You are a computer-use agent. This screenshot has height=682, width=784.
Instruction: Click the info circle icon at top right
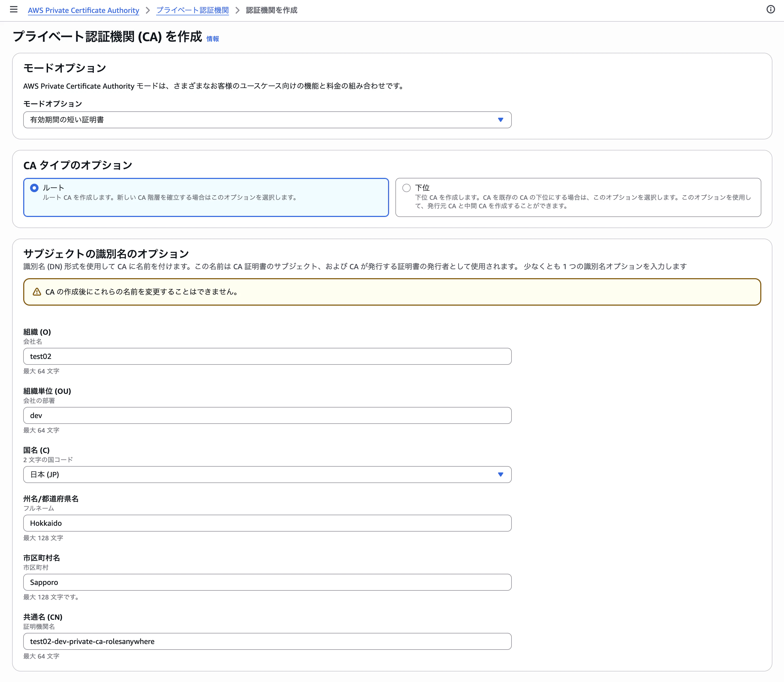pos(770,10)
